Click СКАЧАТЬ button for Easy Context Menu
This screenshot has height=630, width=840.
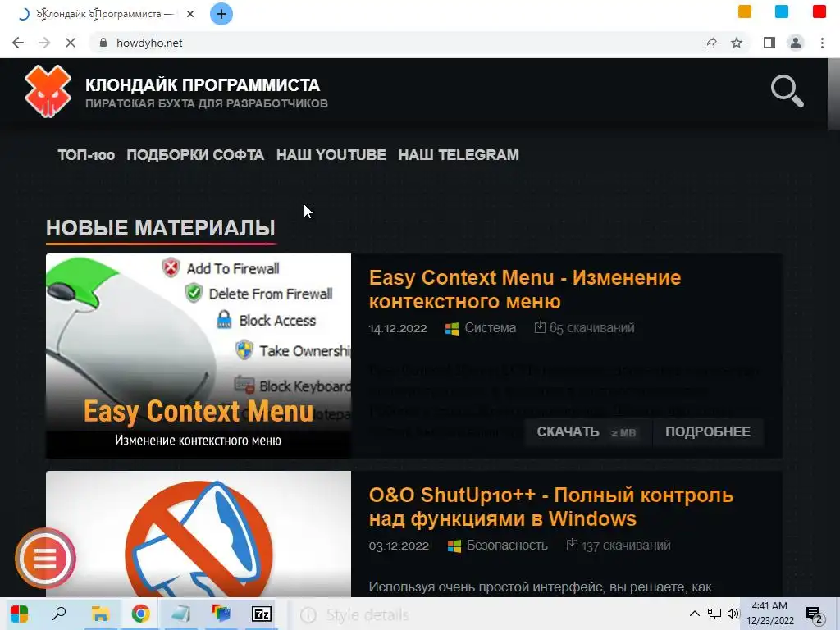pyautogui.click(x=587, y=431)
